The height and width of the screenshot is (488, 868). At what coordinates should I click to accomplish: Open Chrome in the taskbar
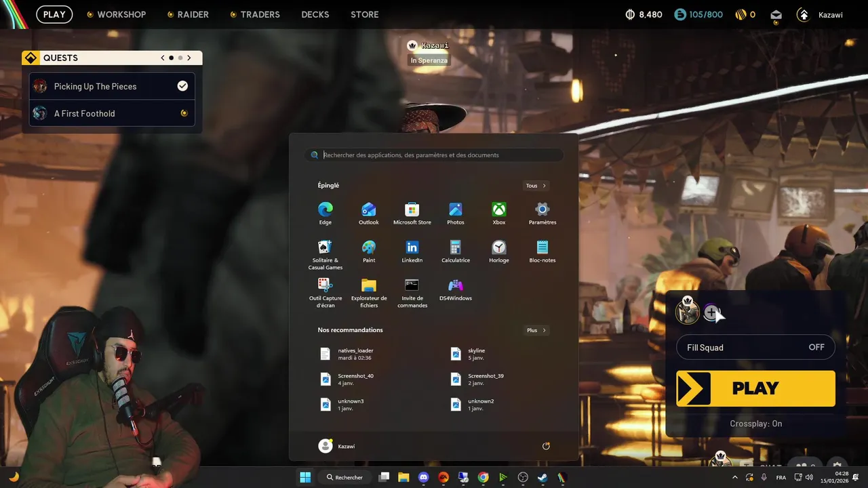click(x=483, y=477)
